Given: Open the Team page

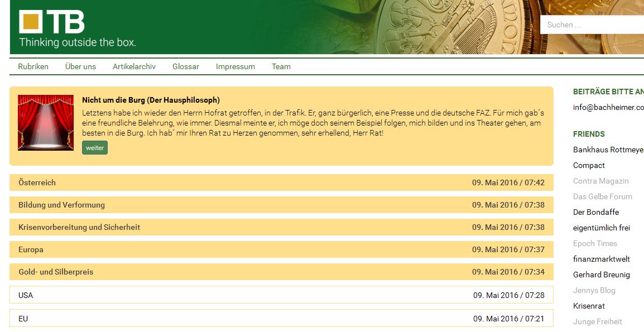Looking at the screenshot, I should [281, 66].
